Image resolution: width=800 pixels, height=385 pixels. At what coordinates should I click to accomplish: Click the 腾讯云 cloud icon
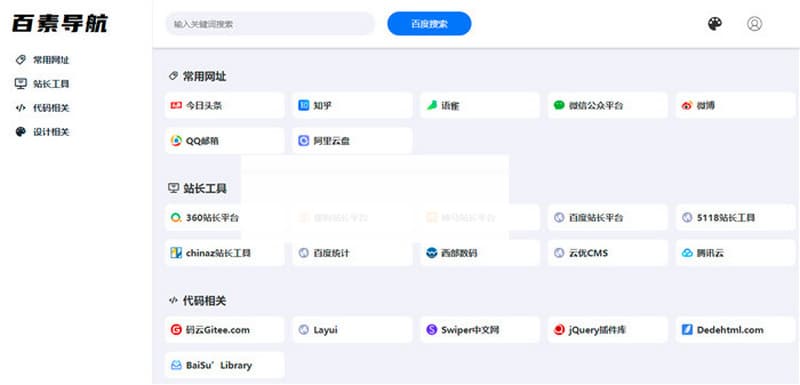(x=687, y=253)
